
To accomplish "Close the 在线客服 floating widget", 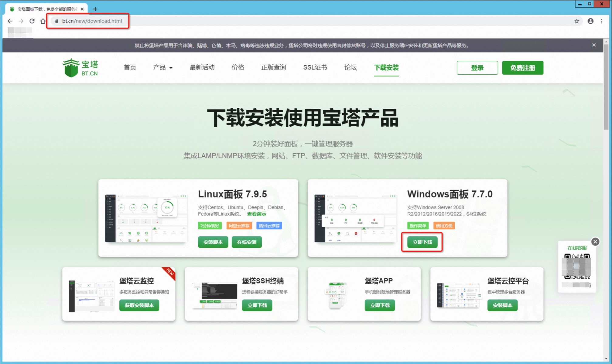I will pyautogui.click(x=595, y=242).
